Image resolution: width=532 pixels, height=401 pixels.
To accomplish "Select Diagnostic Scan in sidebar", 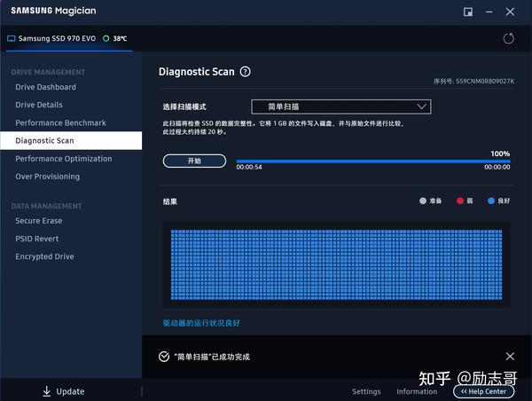I will [x=71, y=140].
